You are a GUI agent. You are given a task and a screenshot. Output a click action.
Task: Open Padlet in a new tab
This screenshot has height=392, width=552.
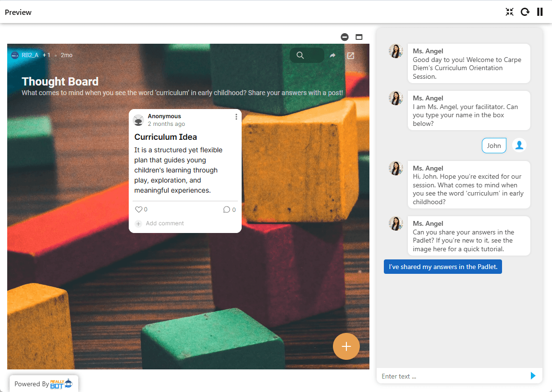351,55
